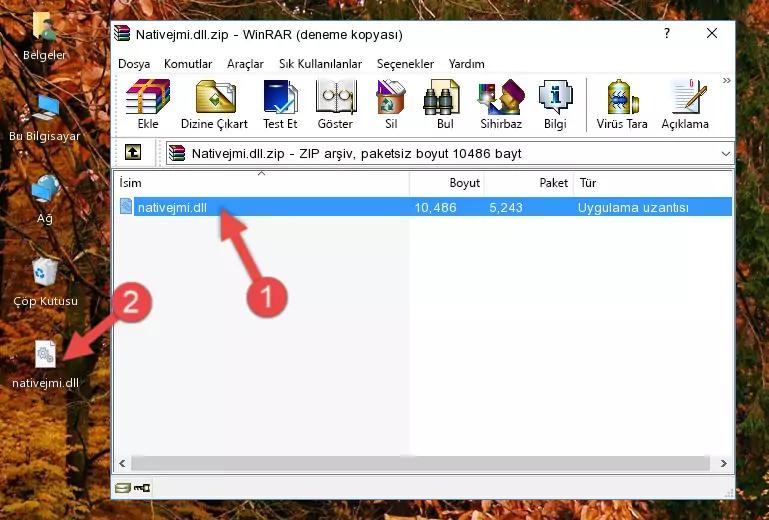Select the Çöp Kutusu recycle bin

click(x=45, y=283)
